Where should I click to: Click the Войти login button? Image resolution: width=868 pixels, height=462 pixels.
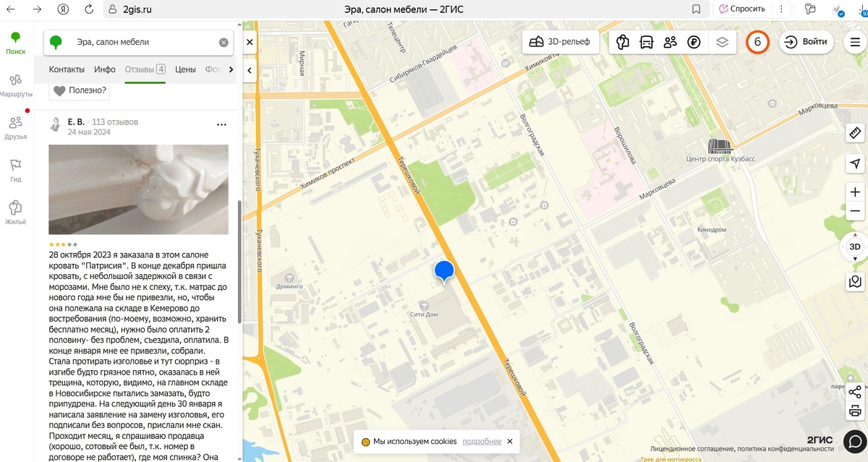click(807, 42)
